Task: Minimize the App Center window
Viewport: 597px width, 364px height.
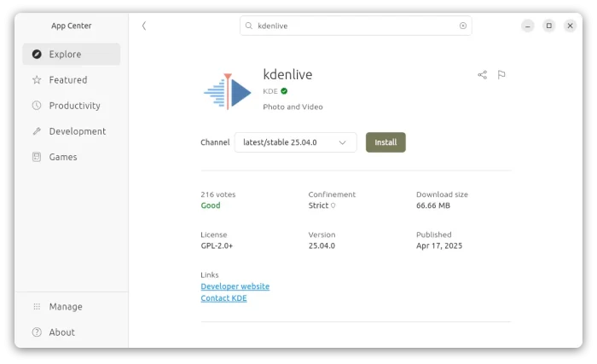Action: pos(528,26)
